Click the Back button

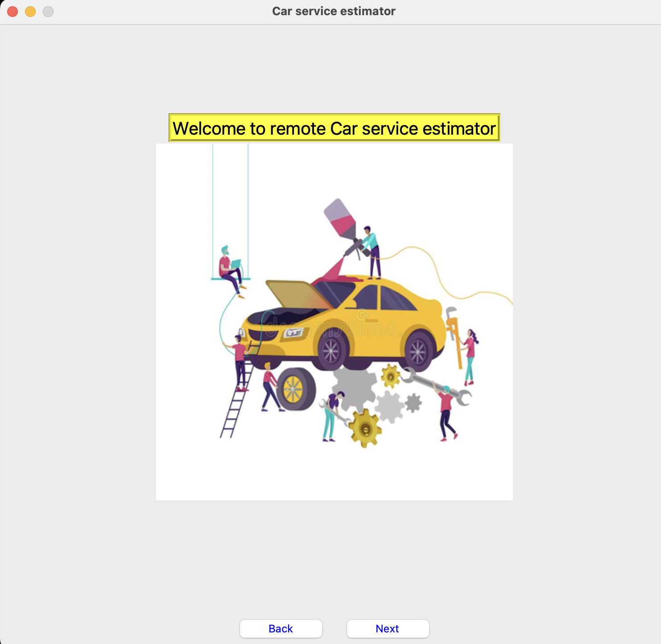tap(281, 628)
